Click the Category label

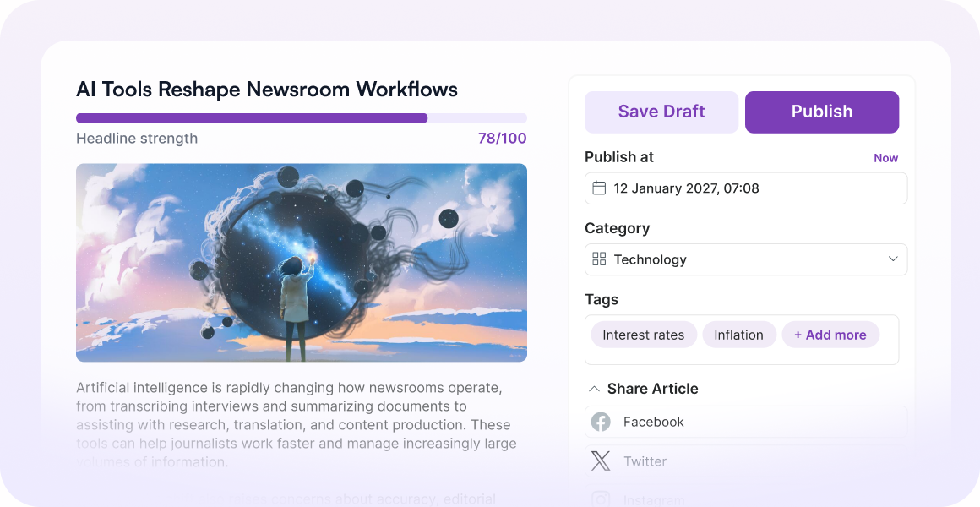point(617,229)
